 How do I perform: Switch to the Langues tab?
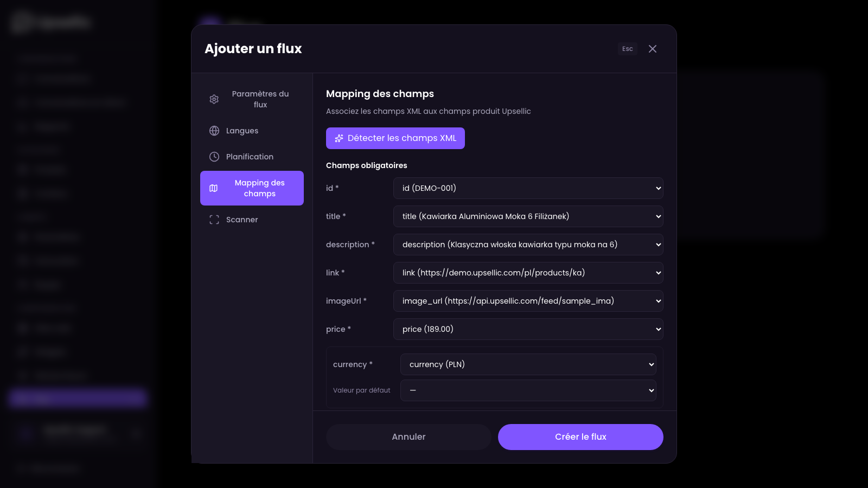(242, 131)
